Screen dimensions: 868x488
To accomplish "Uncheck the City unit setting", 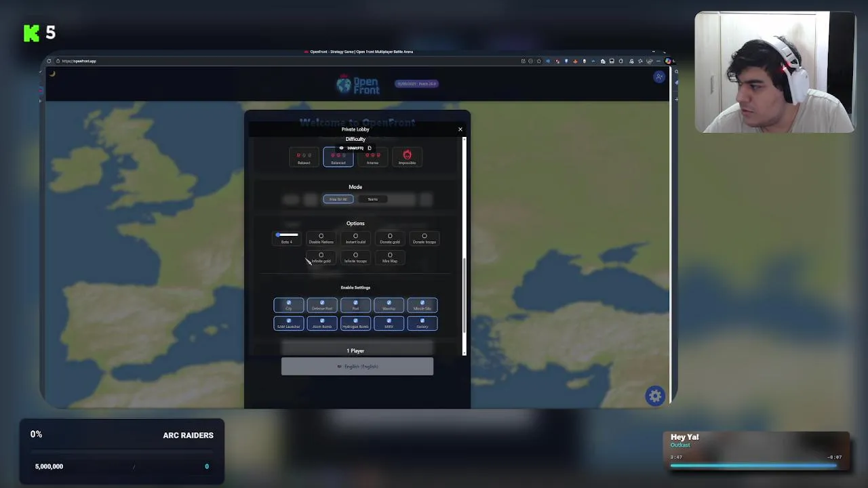I will click(x=289, y=305).
